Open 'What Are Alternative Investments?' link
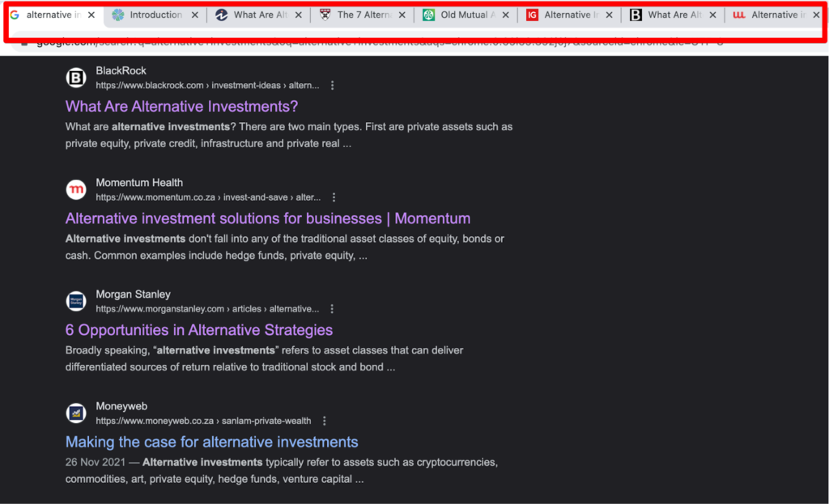829x504 pixels. pos(181,107)
